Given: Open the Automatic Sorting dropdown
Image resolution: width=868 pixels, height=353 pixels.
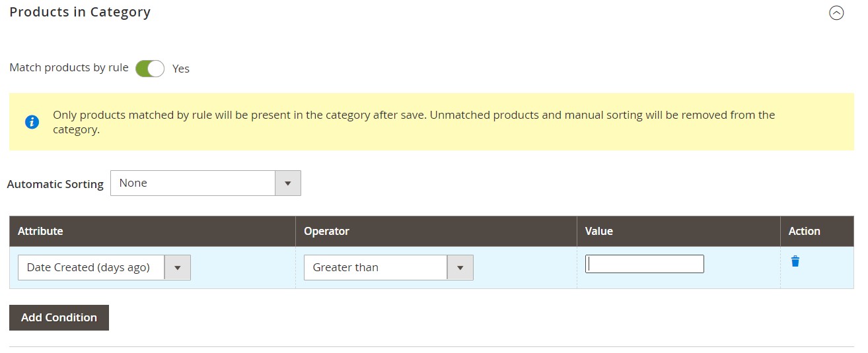Looking at the screenshot, I should (x=205, y=183).
